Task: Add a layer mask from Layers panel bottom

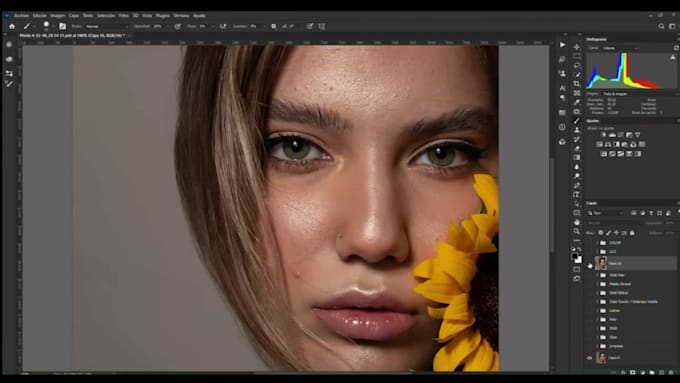Action: pos(632,372)
